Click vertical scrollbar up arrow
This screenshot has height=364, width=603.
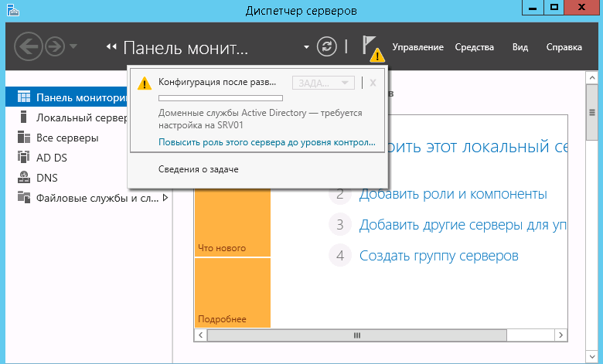pos(592,77)
